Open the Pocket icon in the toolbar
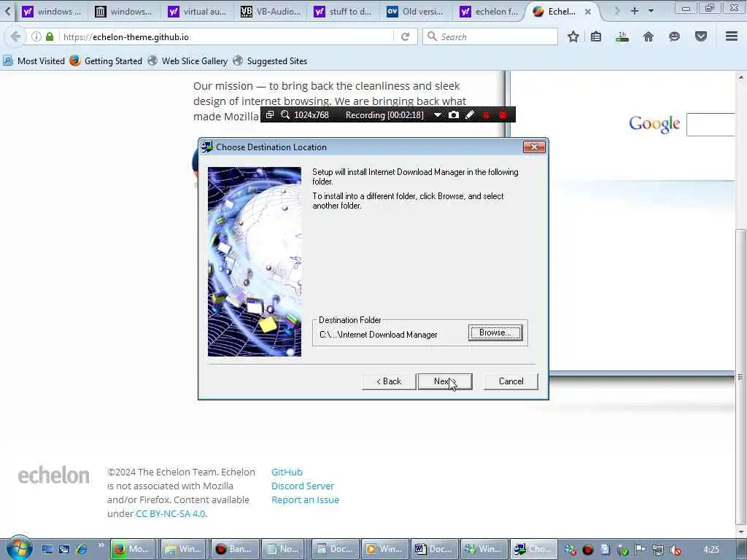The width and height of the screenshot is (747, 560). click(701, 36)
